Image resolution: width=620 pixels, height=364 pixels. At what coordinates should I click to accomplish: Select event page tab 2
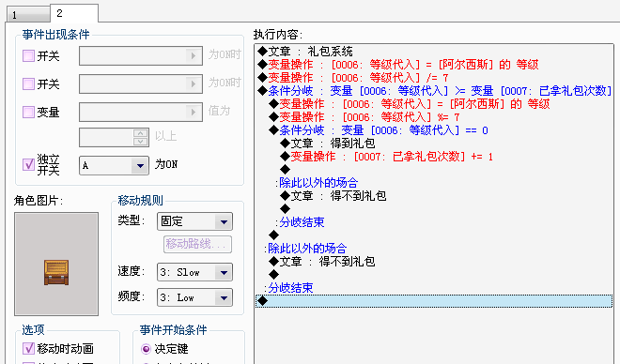tap(74, 13)
